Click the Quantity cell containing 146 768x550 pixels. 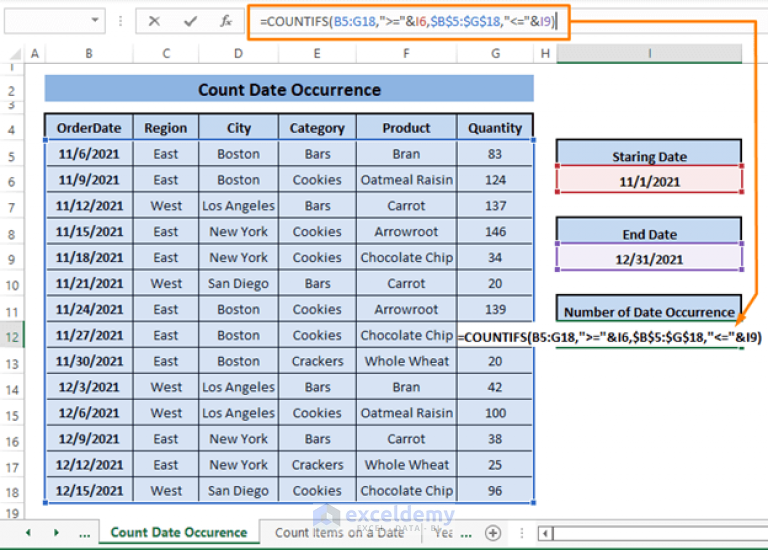tap(495, 232)
